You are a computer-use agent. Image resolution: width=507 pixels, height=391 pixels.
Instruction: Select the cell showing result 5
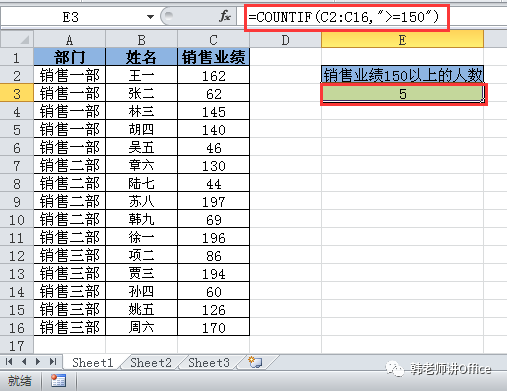pyautogui.click(x=403, y=94)
